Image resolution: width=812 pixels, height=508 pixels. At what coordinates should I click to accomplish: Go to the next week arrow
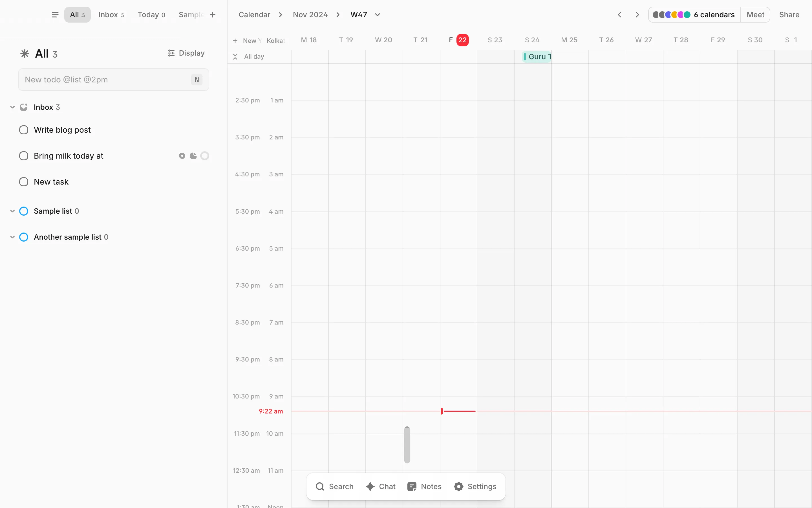(x=637, y=15)
